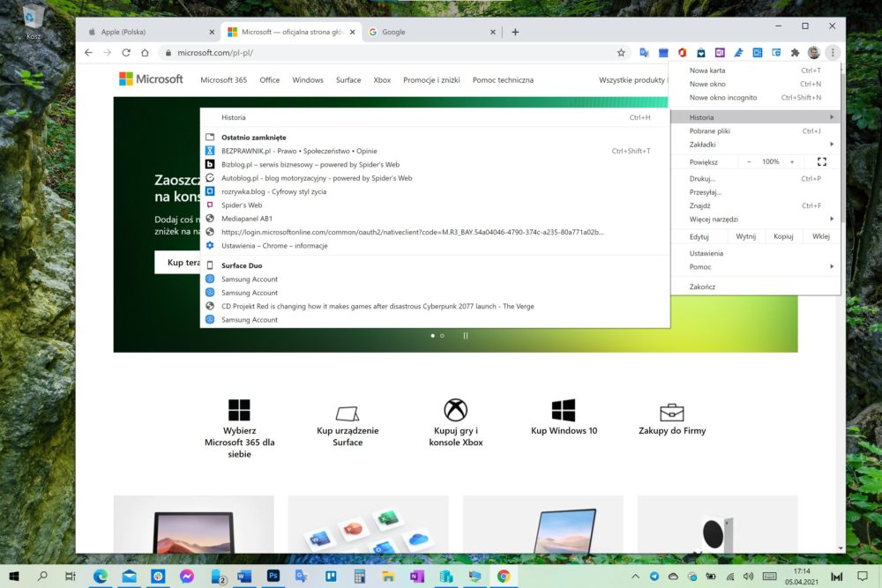Select Zakończ to quit Chrome

(x=756, y=287)
